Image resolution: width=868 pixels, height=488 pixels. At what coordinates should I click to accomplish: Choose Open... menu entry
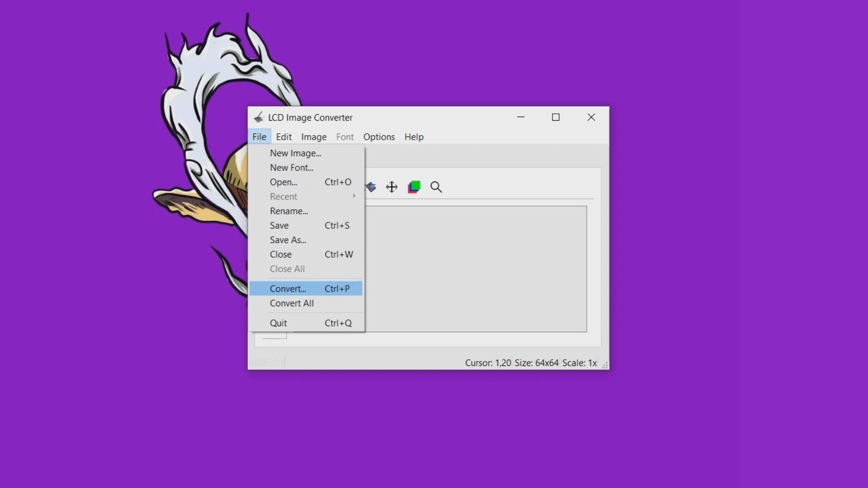[x=306, y=182]
